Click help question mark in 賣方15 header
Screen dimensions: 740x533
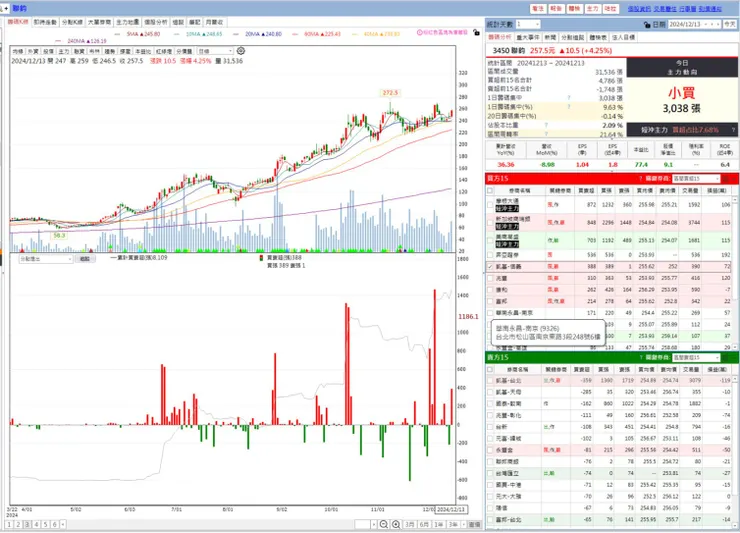[640, 357]
